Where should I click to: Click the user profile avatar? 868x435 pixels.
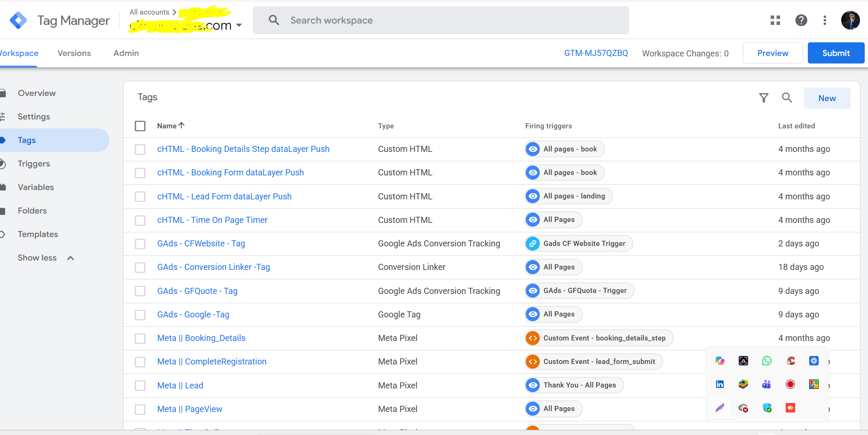[x=851, y=20]
